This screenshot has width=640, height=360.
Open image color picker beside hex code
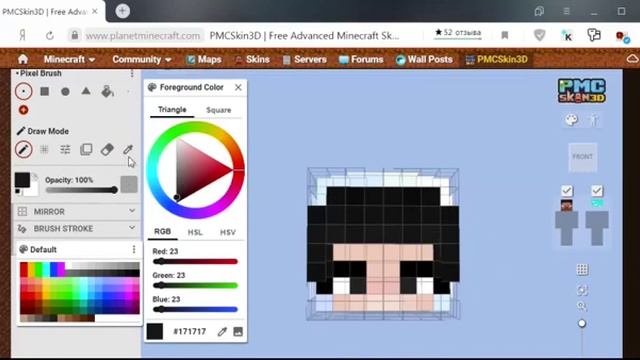tap(238, 331)
